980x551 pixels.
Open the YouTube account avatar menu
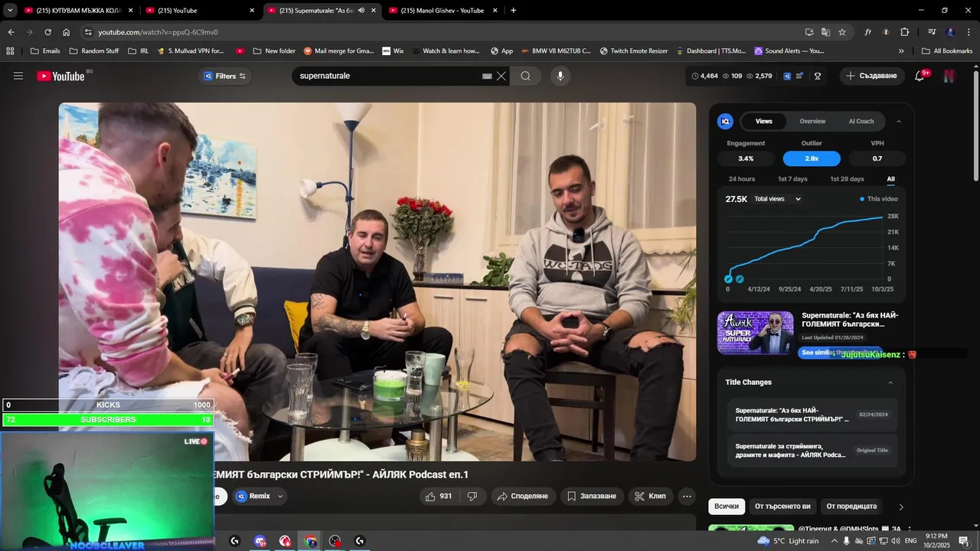click(949, 76)
